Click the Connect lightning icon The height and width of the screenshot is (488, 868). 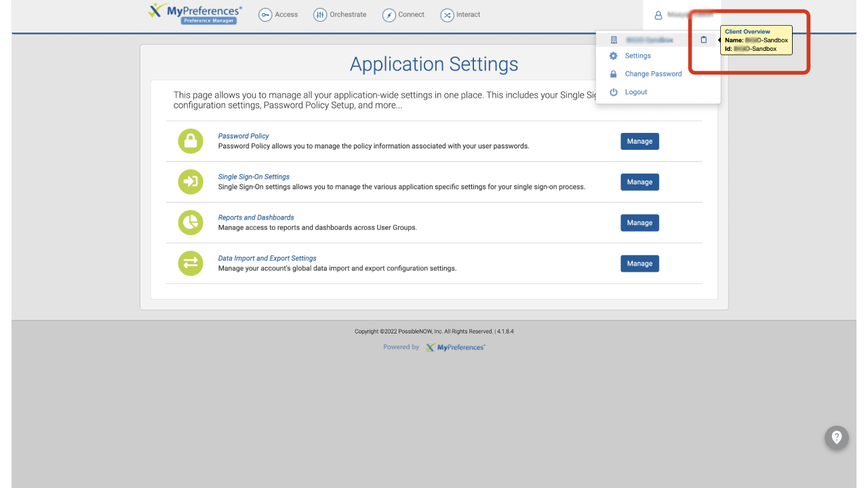(x=389, y=15)
